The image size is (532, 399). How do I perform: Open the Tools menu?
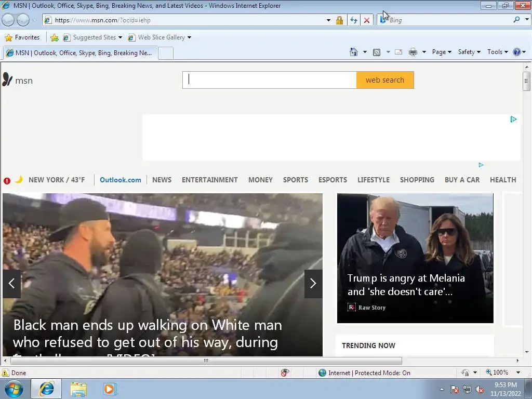pos(497,52)
